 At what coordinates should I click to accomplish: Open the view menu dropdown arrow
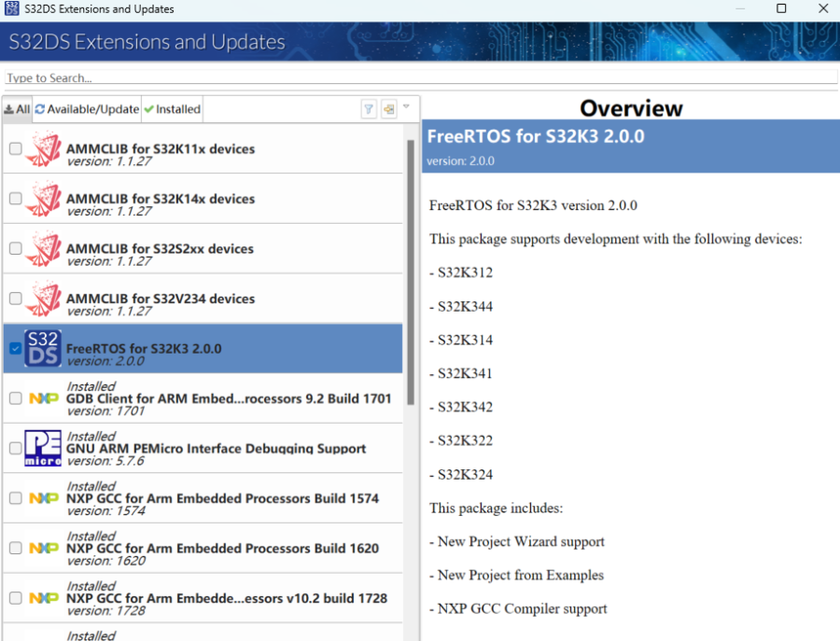406,106
